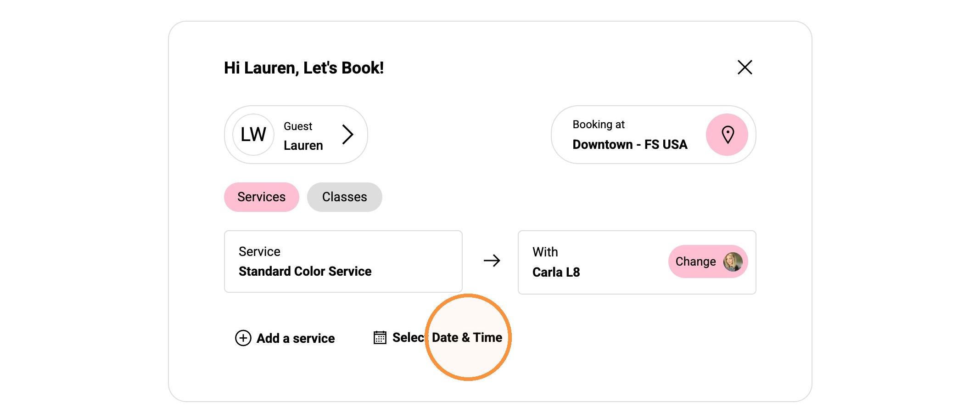The height and width of the screenshot is (420, 980).
Task: Expand guest selector chevron arrow
Action: click(348, 135)
